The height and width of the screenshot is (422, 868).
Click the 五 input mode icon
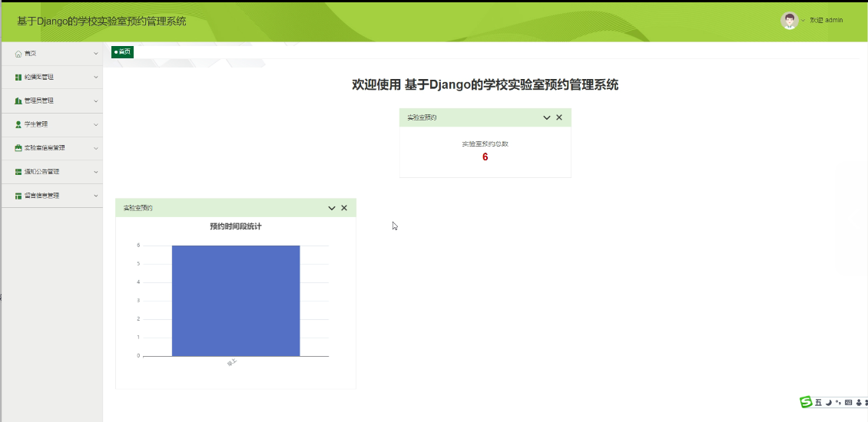(818, 403)
